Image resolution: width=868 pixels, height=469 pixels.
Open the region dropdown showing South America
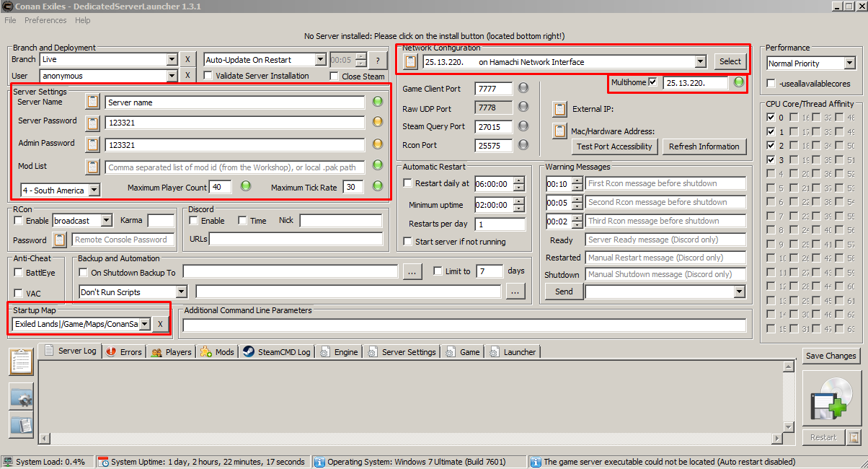[94, 190]
